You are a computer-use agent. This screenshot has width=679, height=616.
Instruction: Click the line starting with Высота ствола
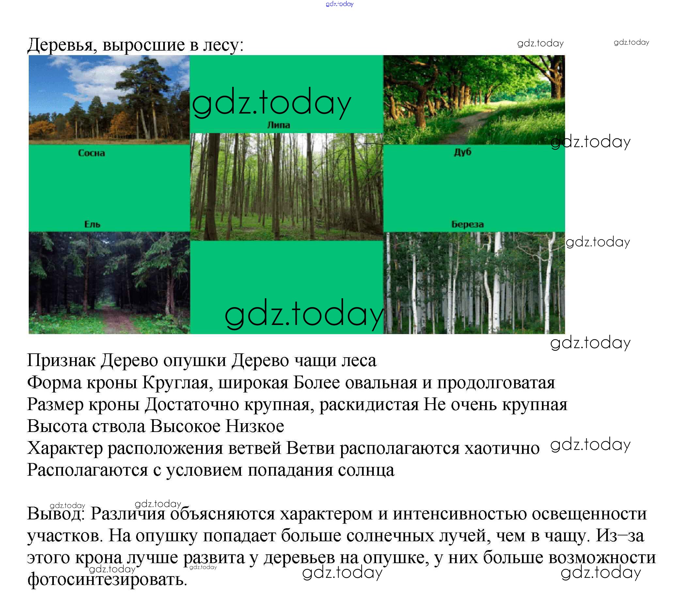click(x=155, y=426)
